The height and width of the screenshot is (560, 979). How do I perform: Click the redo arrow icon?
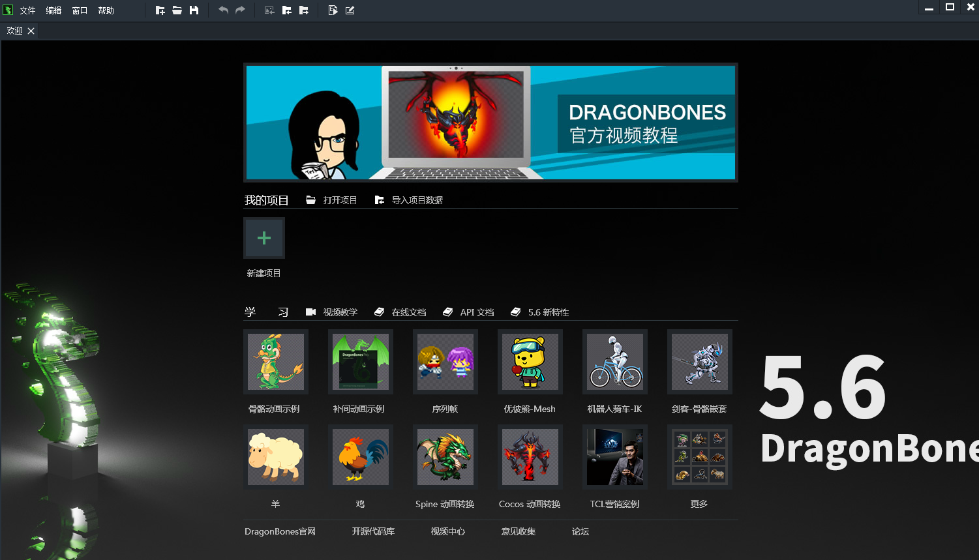click(x=240, y=10)
